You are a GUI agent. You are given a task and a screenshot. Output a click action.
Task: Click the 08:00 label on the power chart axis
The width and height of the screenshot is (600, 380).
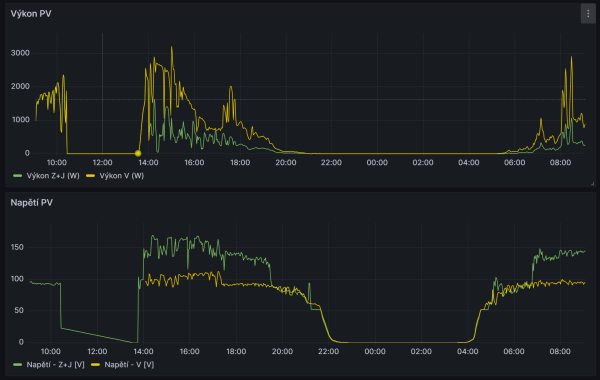pyautogui.click(x=560, y=162)
